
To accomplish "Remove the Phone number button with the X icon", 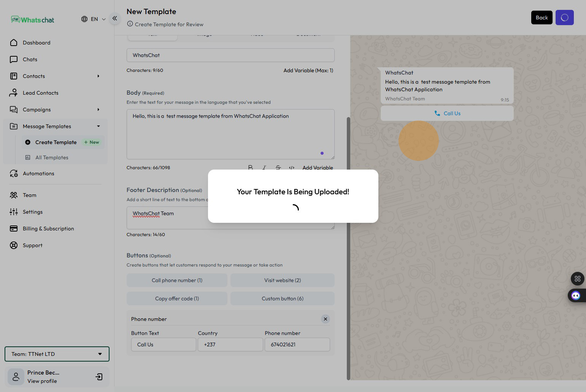I will tap(325, 319).
